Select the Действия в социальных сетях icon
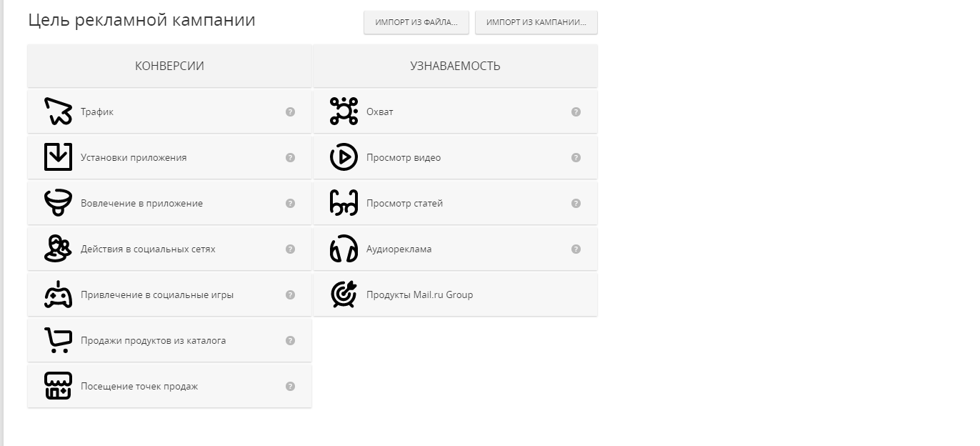The width and height of the screenshot is (980, 446). 58,249
